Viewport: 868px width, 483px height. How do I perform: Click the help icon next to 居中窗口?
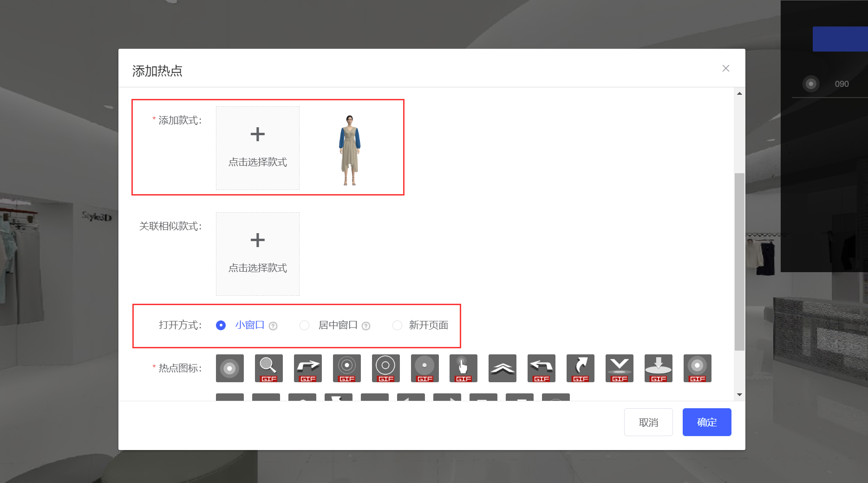pos(366,326)
